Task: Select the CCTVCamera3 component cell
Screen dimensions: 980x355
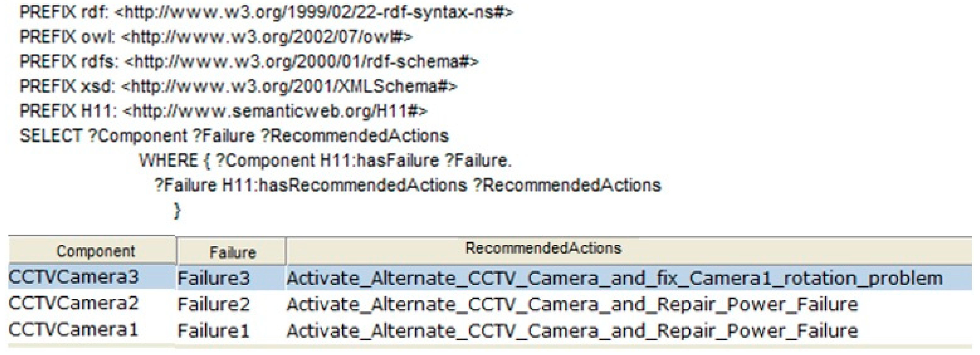Action: 73,277
